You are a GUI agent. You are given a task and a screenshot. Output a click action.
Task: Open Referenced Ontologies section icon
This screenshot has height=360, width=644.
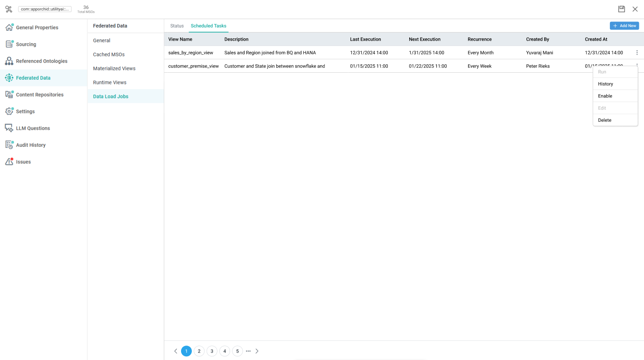point(9,61)
